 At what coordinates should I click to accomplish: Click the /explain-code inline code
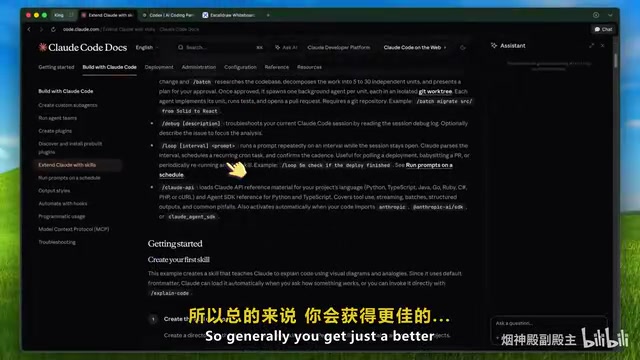(169, 293)
